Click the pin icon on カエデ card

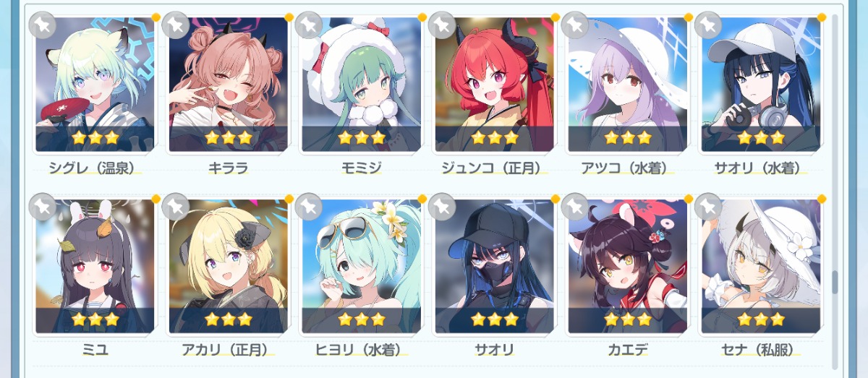pyautogui.click(x=574, y=207)
